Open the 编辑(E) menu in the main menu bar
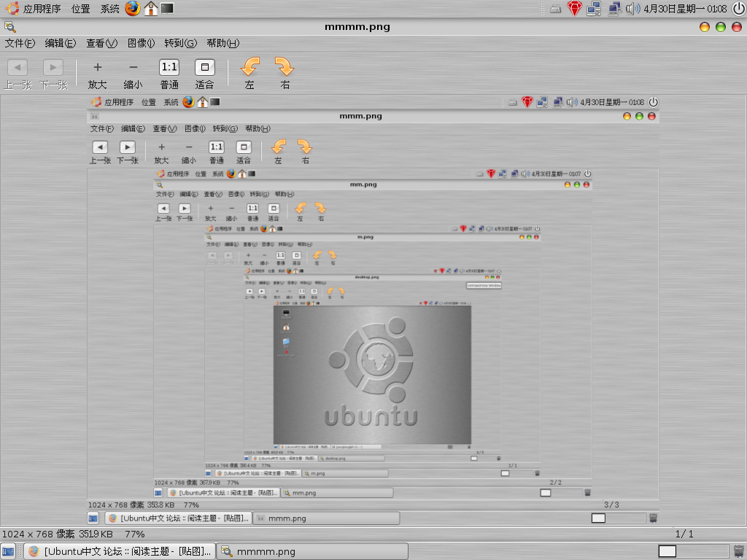The width and height of the screenshot is (747, 560). click(x=61, y=43)
